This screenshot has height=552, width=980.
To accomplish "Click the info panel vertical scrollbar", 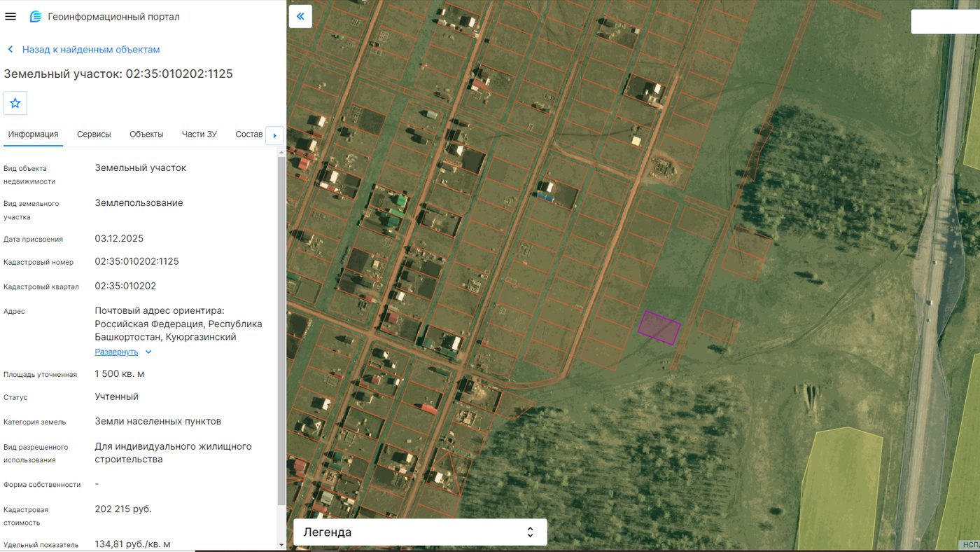I will (281, 331).
